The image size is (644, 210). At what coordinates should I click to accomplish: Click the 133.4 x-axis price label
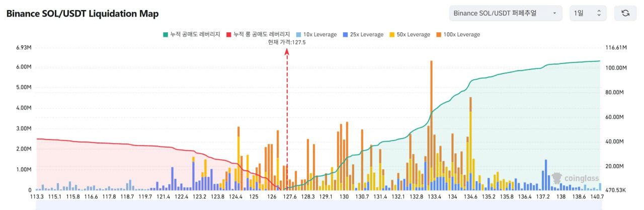[434, 197]
